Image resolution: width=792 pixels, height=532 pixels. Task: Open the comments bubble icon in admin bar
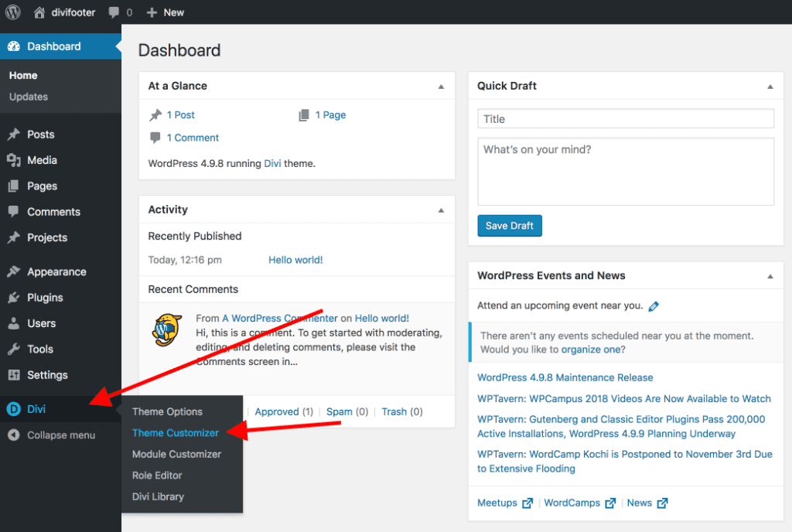click(x=114, y=12)
